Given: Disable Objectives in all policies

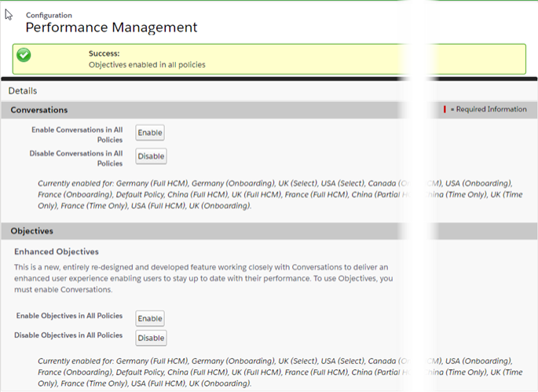Looking at the screenshot, I should [151, 338].
